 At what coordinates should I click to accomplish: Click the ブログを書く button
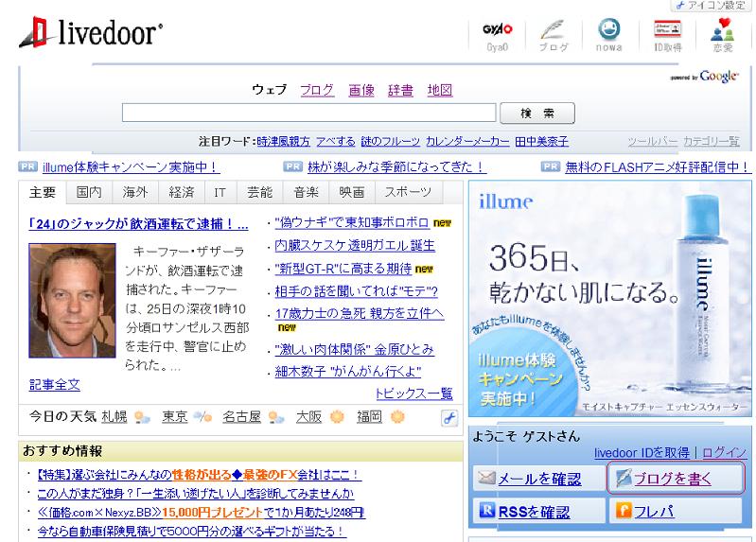(x=676, y=479)
